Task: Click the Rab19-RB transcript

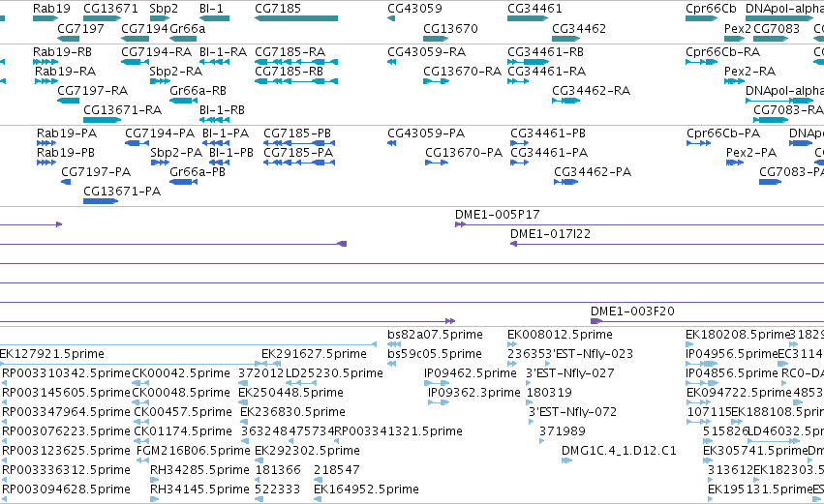Action: [x=46, y=62]
